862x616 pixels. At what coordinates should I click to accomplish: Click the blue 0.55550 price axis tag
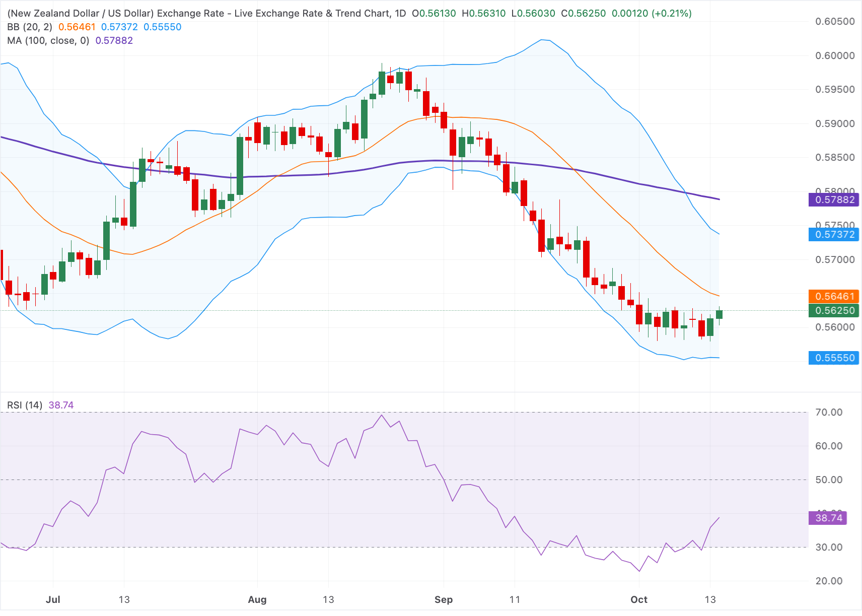pos(834,358)
